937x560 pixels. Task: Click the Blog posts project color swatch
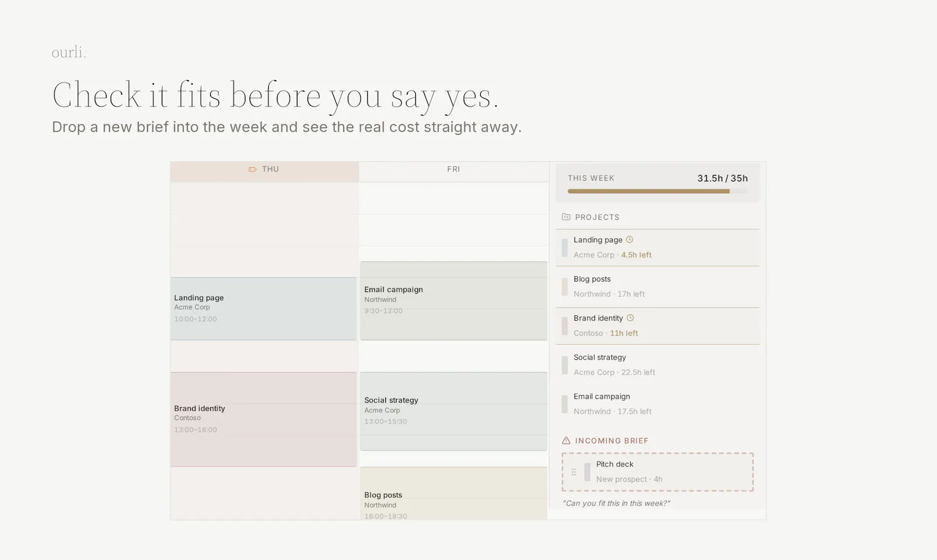(x=565, y=287)
